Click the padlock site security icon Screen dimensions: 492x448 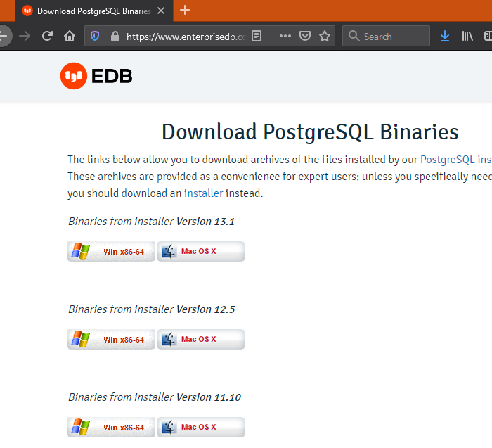115,36
